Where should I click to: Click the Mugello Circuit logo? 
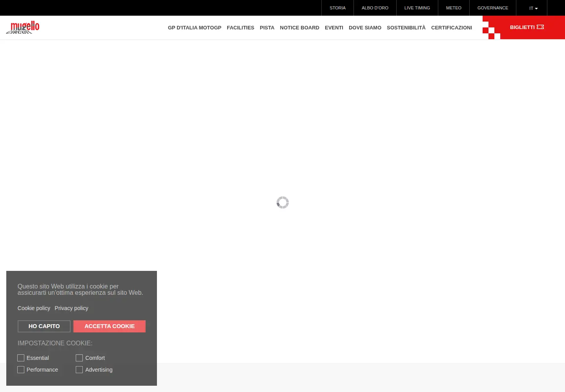(x=23, y=27)
